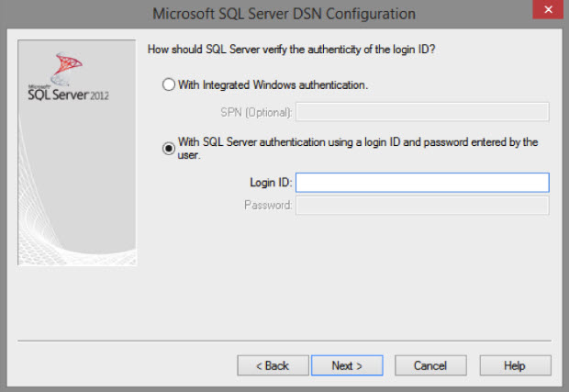Click into the Login ID field
Image resolution: width=569 pixels, height=392 pixels.
point(422,183)
